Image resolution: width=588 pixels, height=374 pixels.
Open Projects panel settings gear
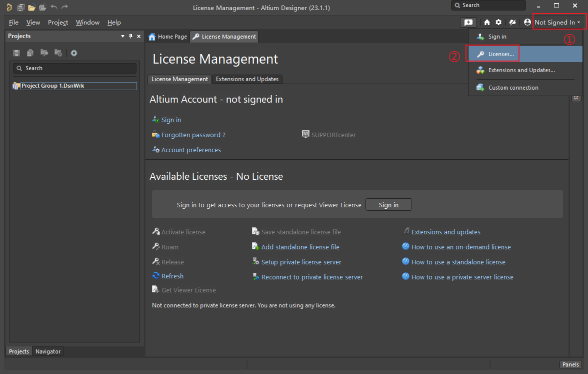coord(74,53)
